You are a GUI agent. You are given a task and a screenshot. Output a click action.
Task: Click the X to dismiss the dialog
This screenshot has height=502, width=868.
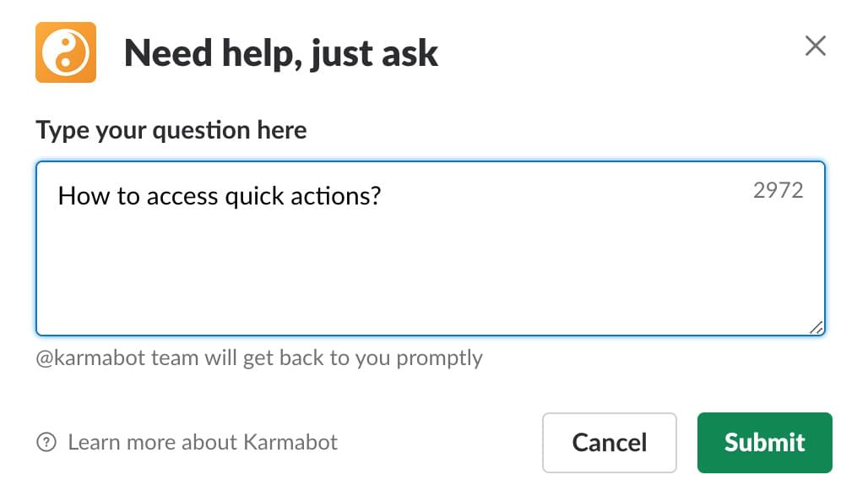815,46
